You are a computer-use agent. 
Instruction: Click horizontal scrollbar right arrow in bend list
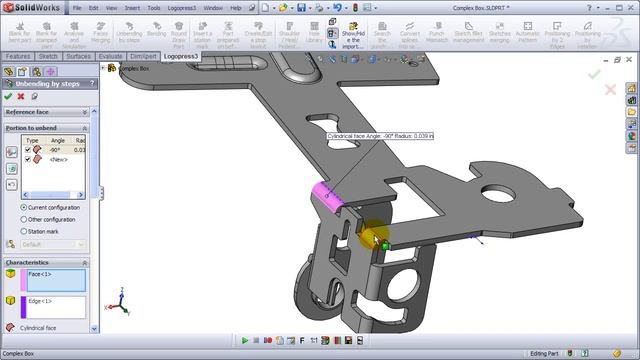(x=80, y=195)
